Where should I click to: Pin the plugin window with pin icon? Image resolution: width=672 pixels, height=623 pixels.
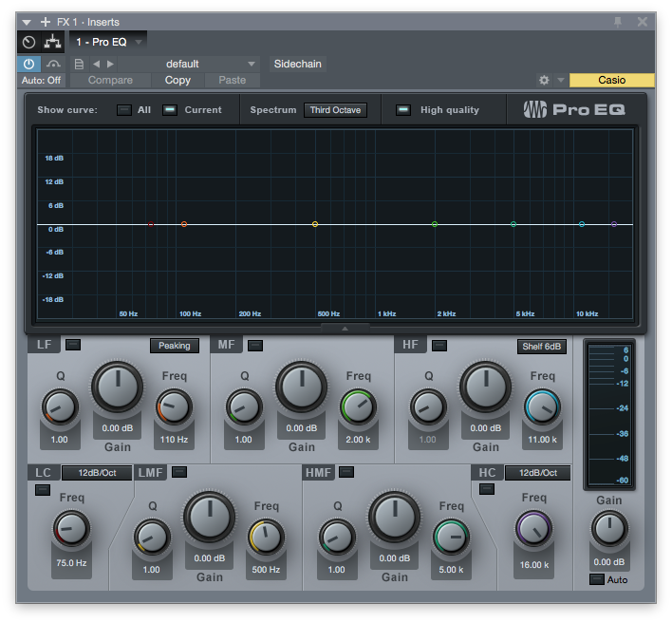click(618, 22)
